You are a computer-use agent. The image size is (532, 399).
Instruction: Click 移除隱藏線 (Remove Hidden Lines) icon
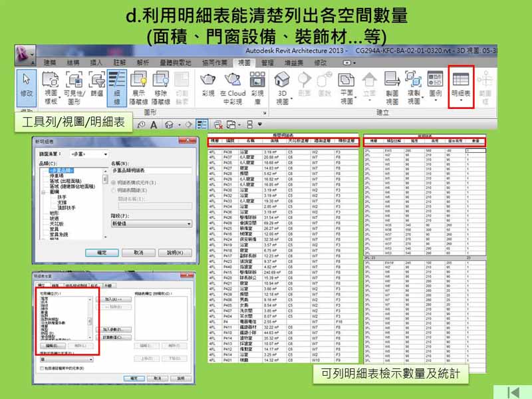(x=160, y=88)
